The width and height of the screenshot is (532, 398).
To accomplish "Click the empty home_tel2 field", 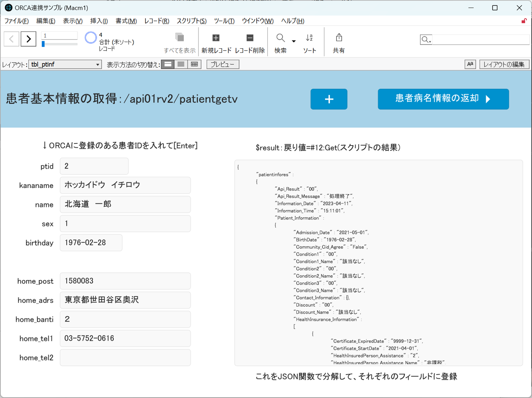I will [x=125, y=357].
